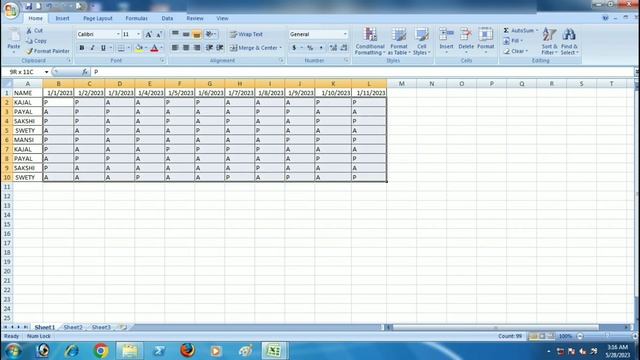This screenshot has width=640, height=360.
Task: Click the Shrink Font icon
Action: (x=159, y=34)
